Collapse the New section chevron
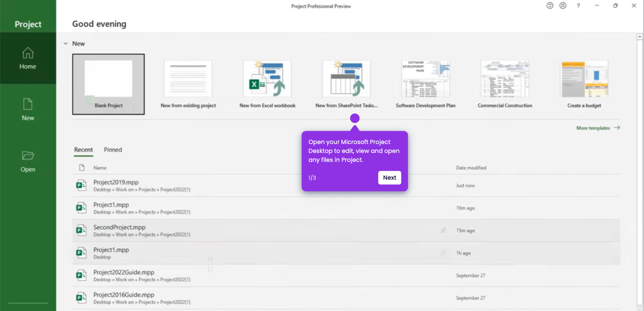 click(x=66, y=43)
